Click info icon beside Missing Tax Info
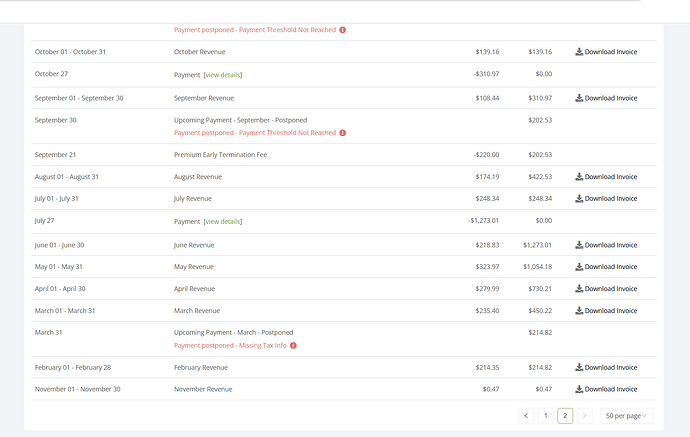 [x=294, y=346]
